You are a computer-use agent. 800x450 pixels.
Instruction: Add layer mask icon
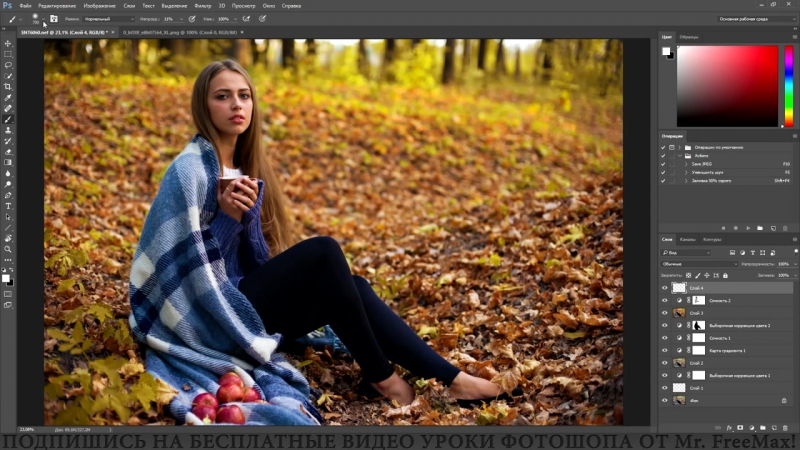740,428
